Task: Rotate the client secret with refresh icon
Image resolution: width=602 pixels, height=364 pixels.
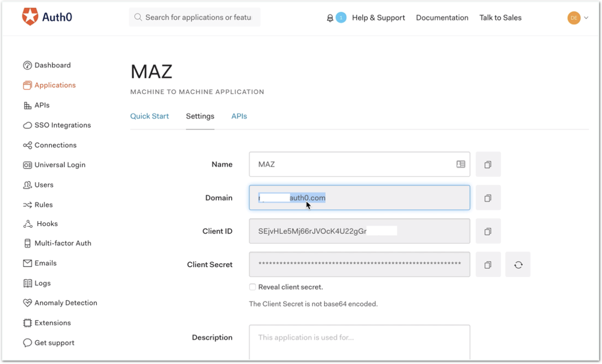Action: (518, 264)
